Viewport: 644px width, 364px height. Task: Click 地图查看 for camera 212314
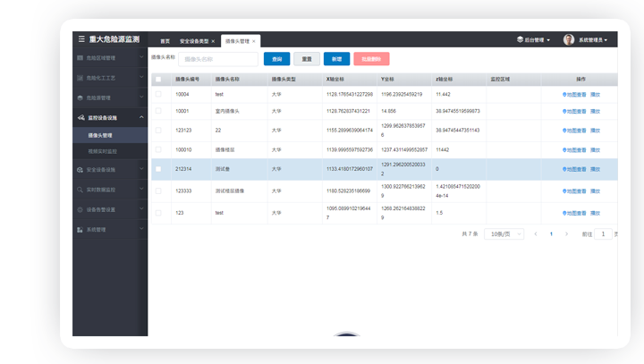(574, 169)
